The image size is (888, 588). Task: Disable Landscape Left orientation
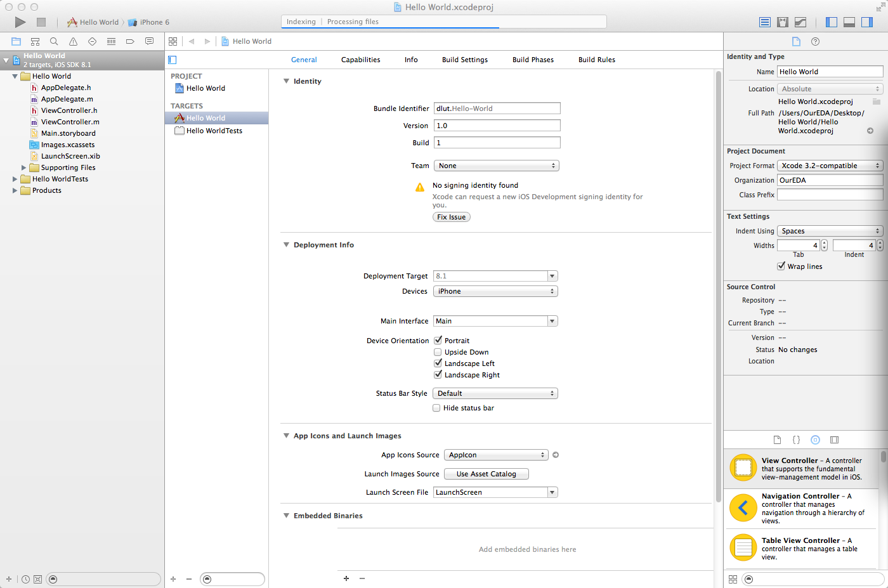[438, 363]
